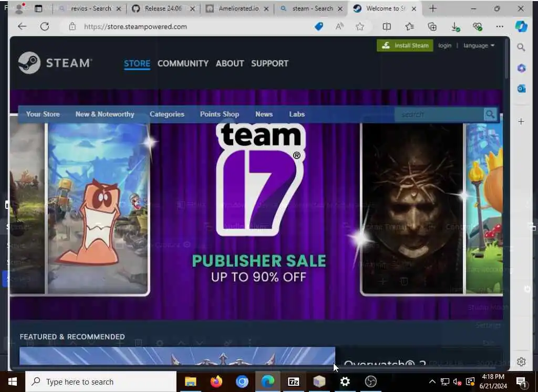
Task: Show hidden tray icons chevron
Action: point(432,382)
